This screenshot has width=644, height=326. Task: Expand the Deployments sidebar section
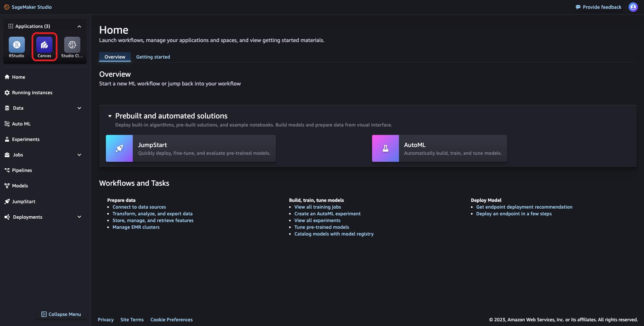tap(79, 217)
